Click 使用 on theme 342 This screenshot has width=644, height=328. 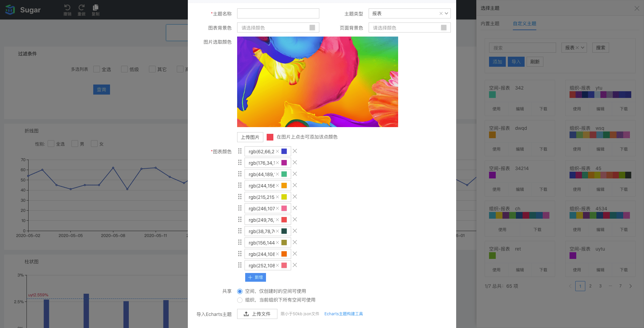pyautogui.click(x=496, y=109)
